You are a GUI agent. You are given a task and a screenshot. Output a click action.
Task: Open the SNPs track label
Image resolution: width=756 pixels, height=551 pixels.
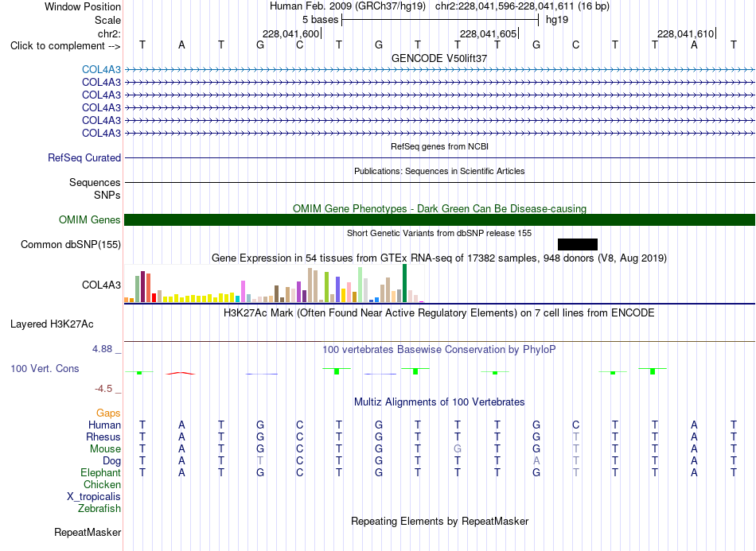tap(107, 196)
